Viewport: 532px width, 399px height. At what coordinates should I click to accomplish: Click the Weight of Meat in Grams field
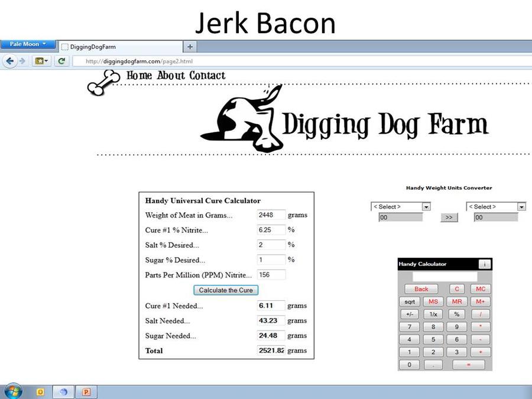tap(271, 215)
